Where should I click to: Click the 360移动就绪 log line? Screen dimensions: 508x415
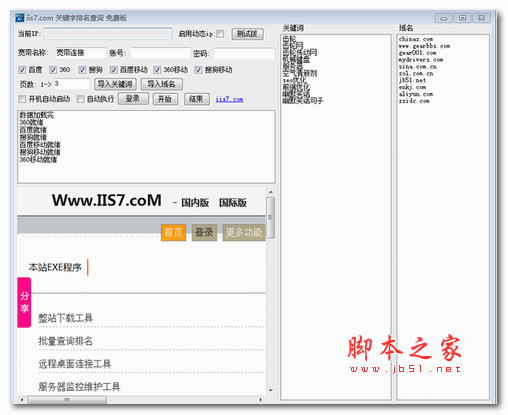click(x=38, y=160)
